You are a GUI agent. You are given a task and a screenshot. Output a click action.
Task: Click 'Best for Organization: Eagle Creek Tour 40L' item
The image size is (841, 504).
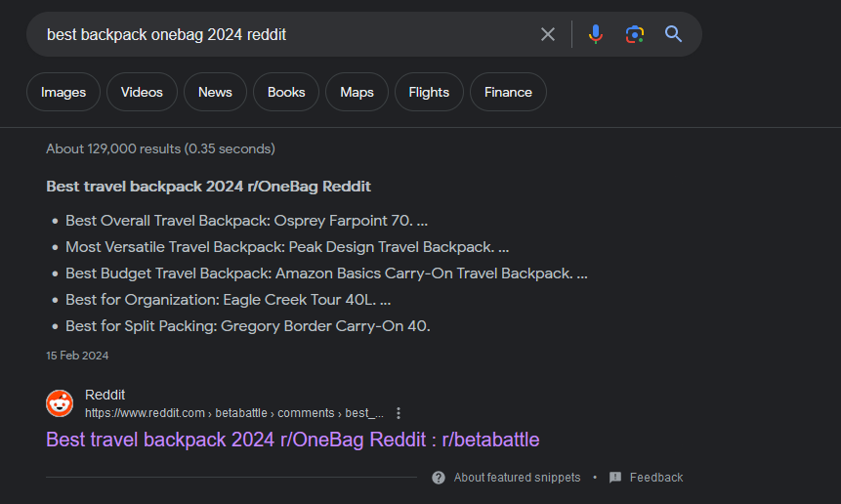[x=228, y=299]
